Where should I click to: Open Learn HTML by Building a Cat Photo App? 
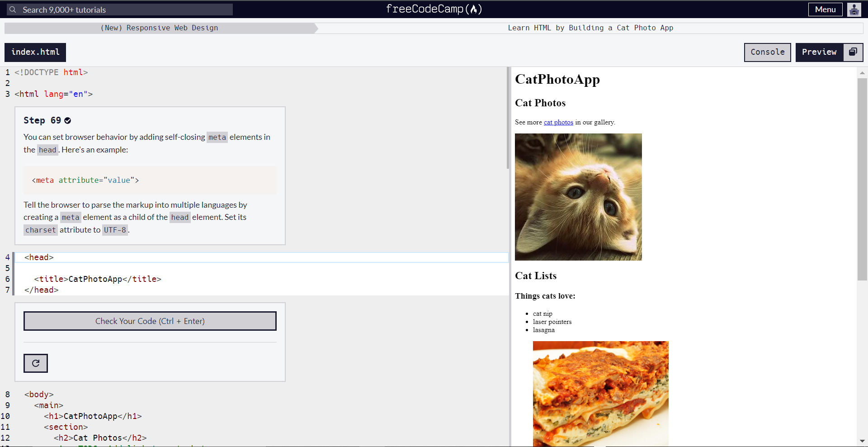click(x=590, y=28)
